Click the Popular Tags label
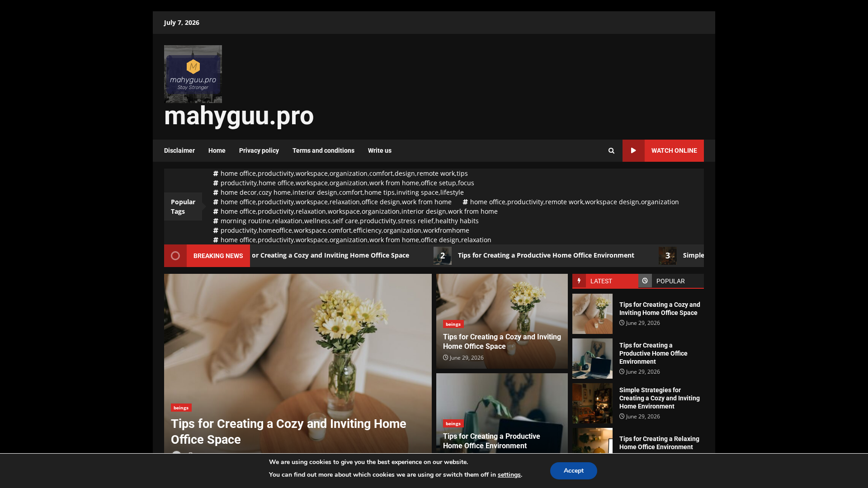 pyautogui.click(x=183, y=206)
